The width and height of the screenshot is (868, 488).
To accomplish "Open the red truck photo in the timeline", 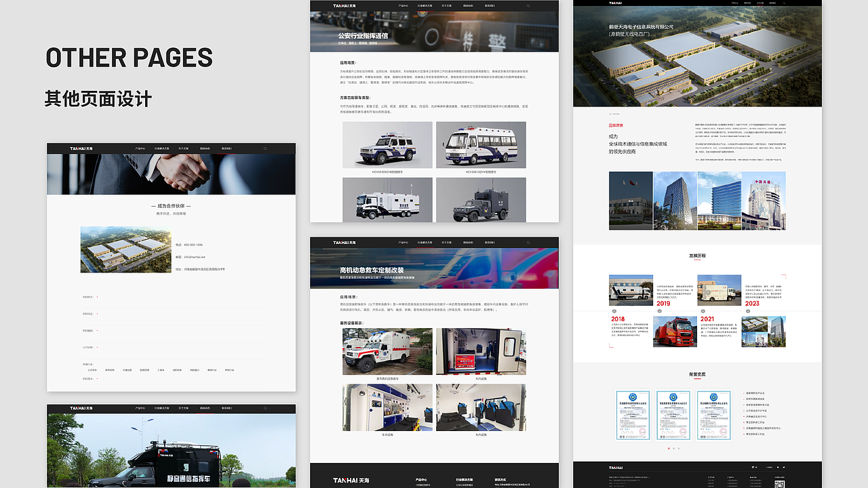I will (x=675, y=331).
